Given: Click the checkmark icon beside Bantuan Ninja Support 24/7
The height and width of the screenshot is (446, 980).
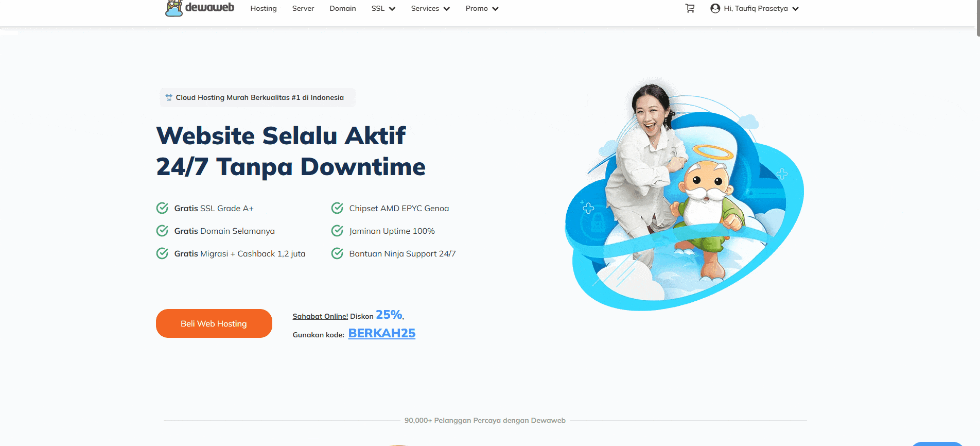Looking at the screenshot, I should tap(337, 253).
